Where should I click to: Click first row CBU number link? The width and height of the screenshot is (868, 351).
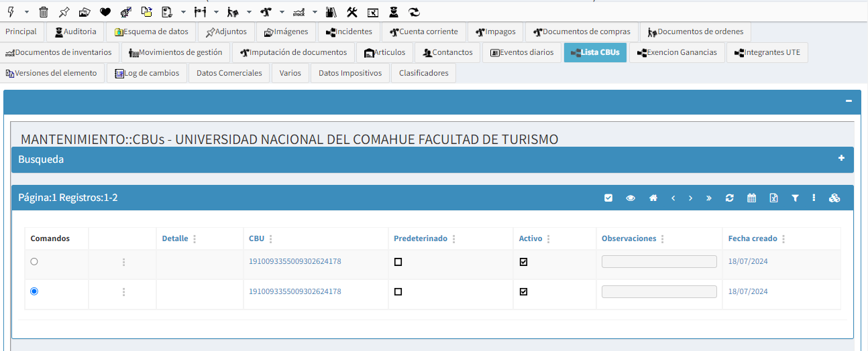point(295,261)
